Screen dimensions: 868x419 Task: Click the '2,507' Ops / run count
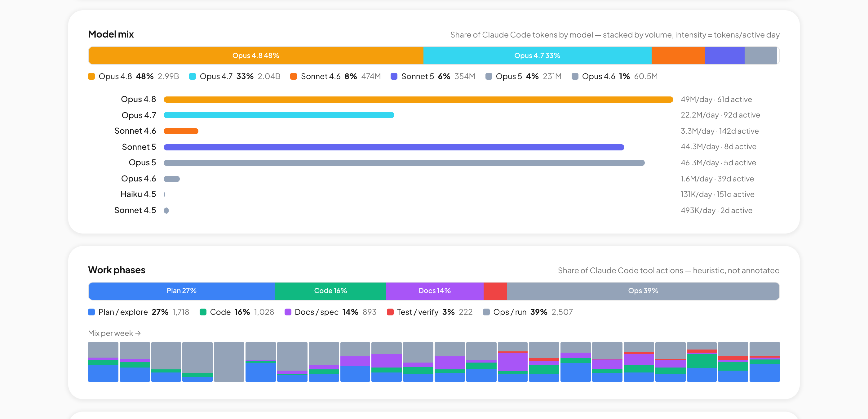(562, 312)
